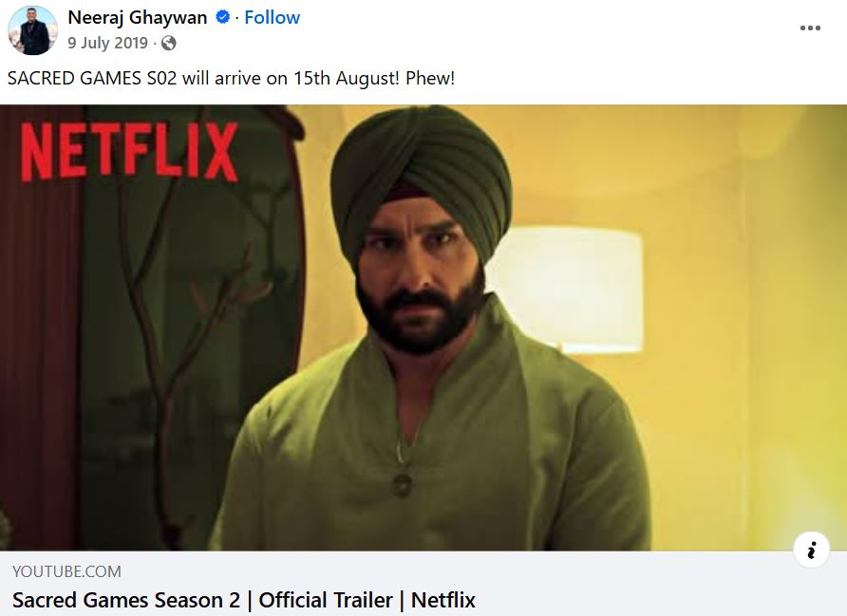Image resolution: width=847 pixels, height=616 pixels.
Task: Click the grey link preview footer area
Action: pyautogui.click(x=423, y=584)
